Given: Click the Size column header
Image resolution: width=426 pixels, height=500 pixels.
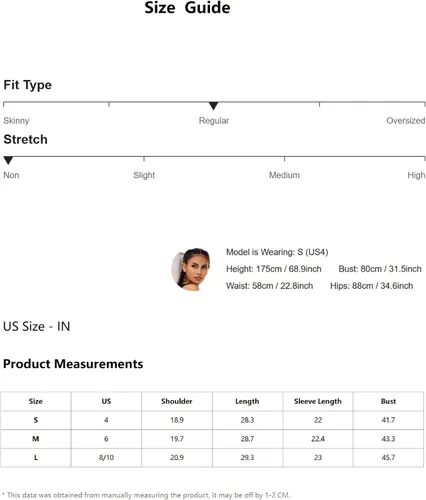Looking at the screenshot, I should tap(36, 401).
